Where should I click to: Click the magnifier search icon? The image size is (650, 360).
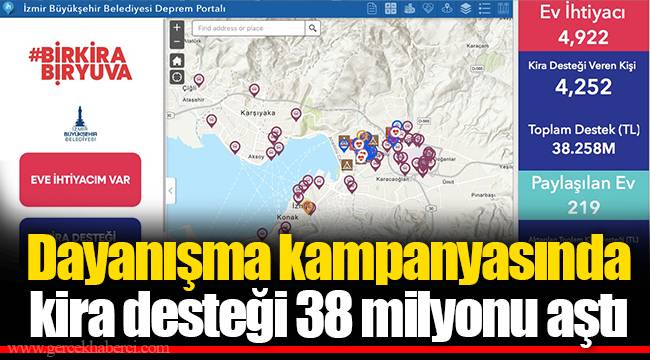313,28
